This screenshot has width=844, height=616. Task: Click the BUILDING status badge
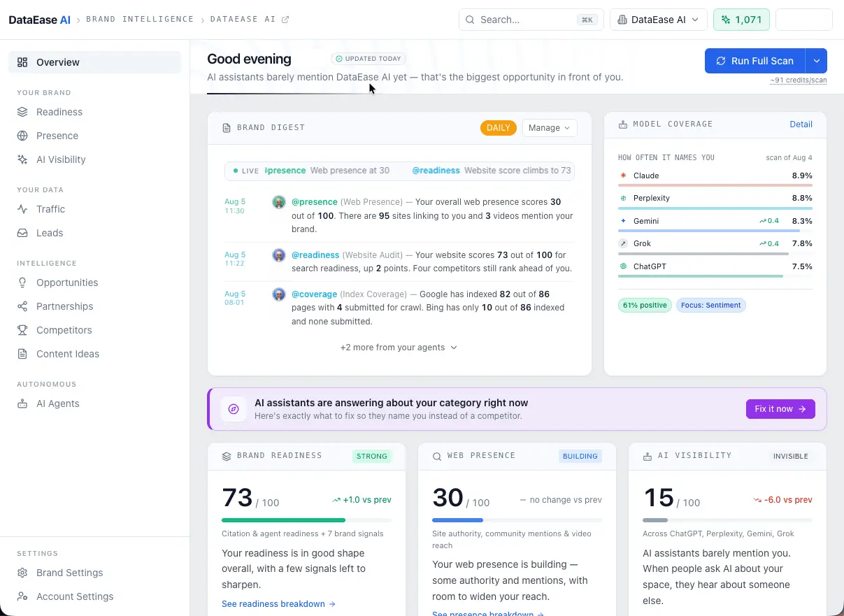tap(580, 457)
